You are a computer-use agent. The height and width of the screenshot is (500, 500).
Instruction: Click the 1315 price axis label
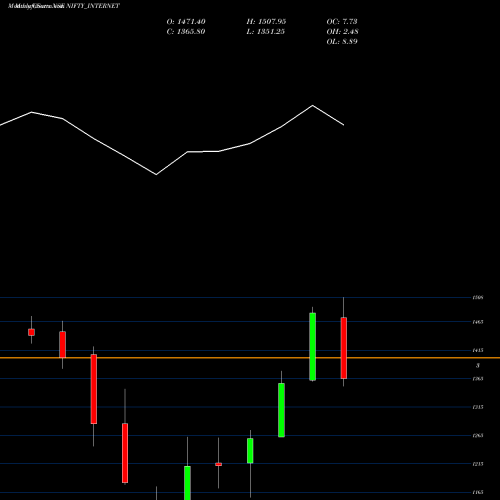[x=478, y=407]
